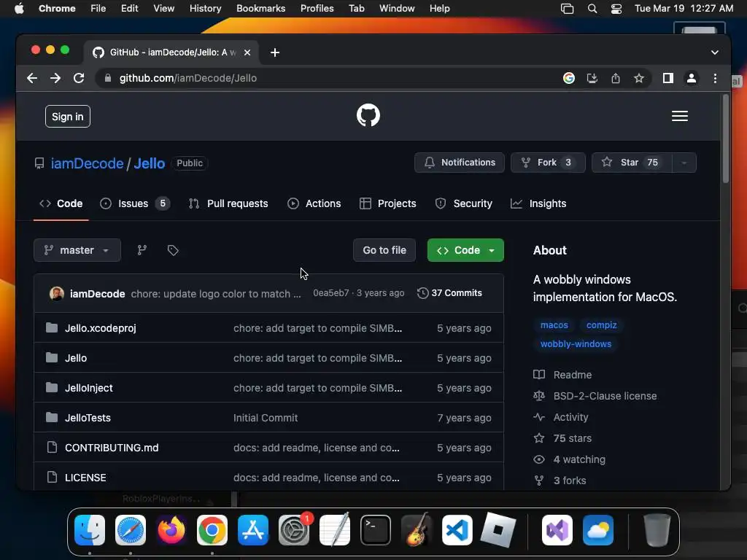Switch to the Issues tab
Viewport: 747px width, 560px height.
(134, 203)
